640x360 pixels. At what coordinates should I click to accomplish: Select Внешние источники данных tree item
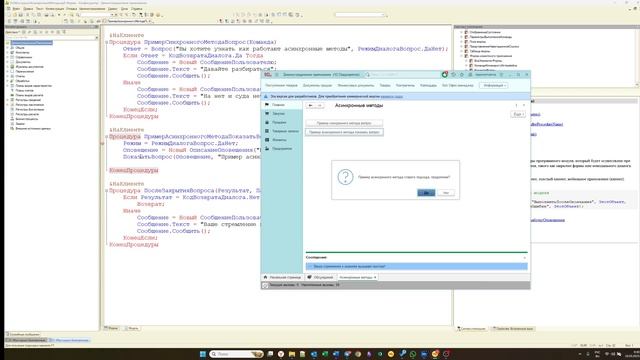coord(33,129)
